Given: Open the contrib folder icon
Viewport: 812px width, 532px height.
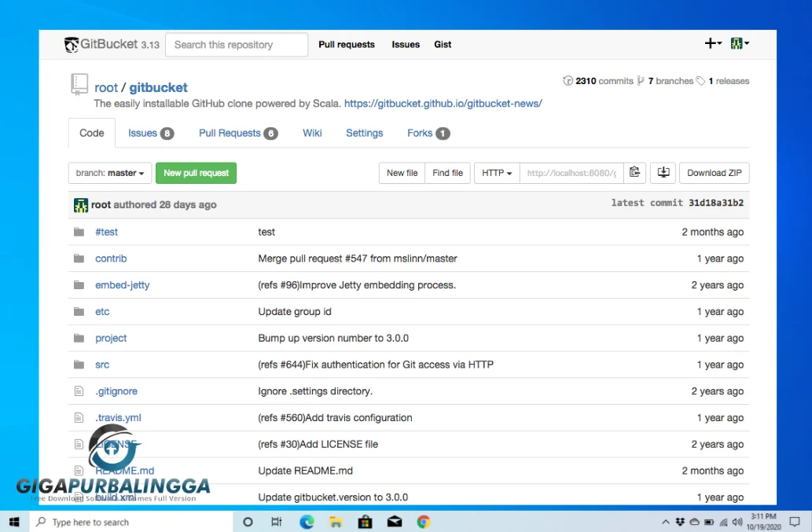Looking at the screenshot, I should (x=79, y=258).
